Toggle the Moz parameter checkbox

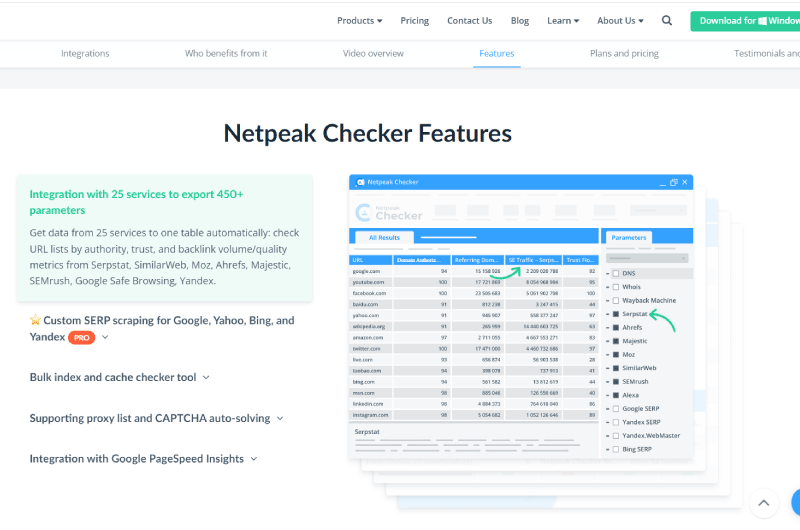pyautogui.click(x=616, y=355)
